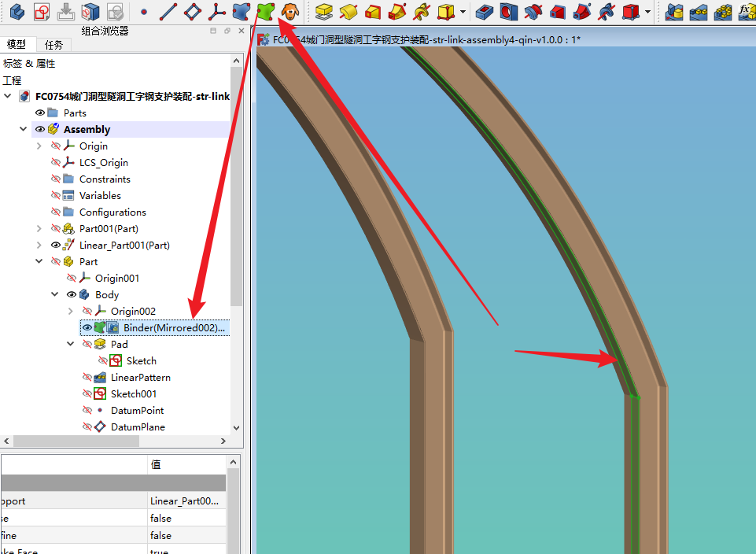Expand the Part001(Part) tree node

point(39,229)
